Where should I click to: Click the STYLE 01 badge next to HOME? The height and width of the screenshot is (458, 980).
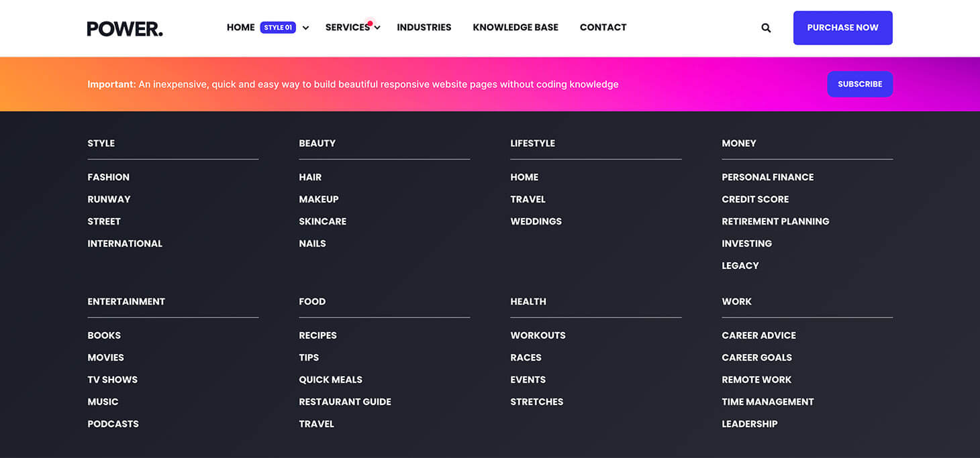point(278,27)
